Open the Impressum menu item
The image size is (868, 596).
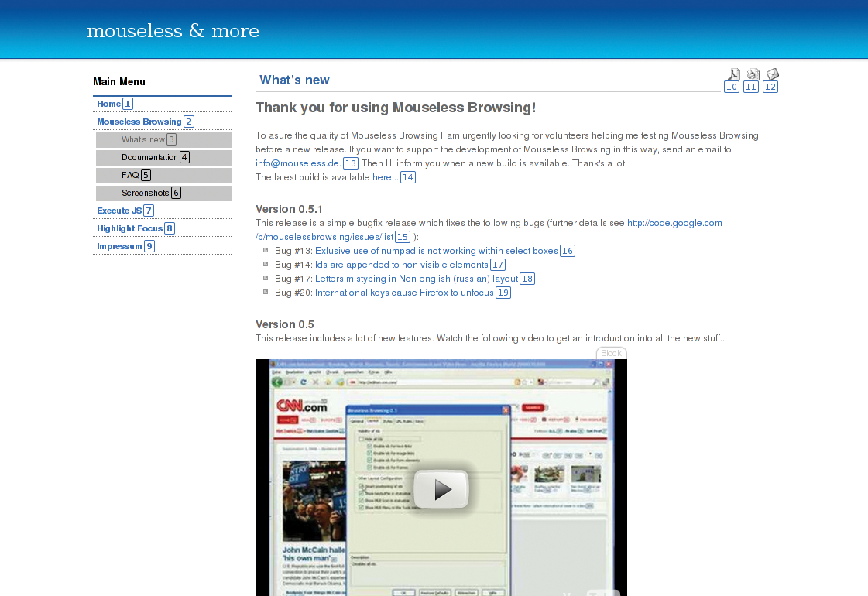119,246
